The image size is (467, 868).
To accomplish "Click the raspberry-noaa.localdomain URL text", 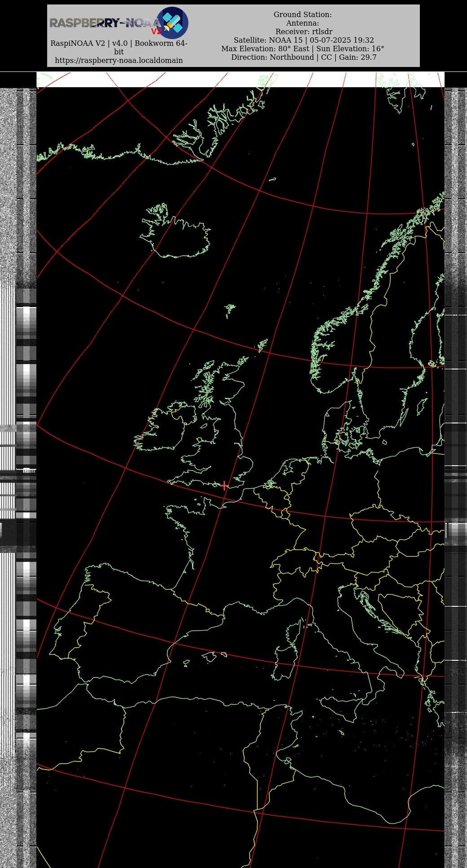I will tap(119, 60).
